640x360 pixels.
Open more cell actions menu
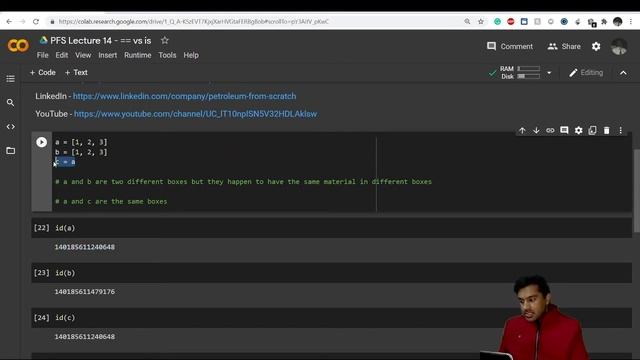tap(620, 131)
